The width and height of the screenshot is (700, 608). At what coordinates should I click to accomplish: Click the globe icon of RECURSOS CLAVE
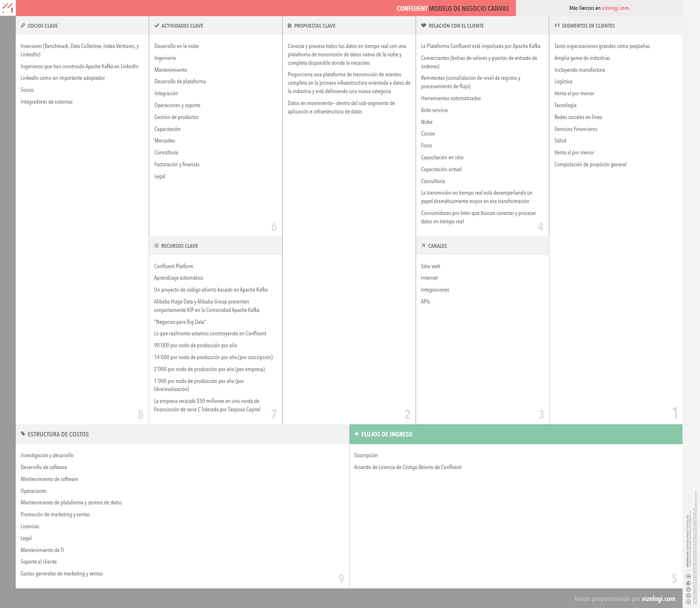pos(156,246)
